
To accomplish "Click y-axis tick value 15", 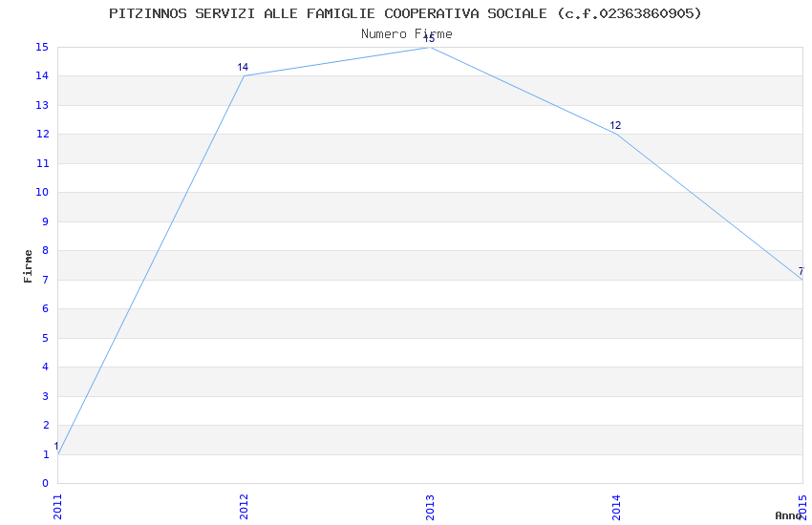I will [x=42, y=47].
